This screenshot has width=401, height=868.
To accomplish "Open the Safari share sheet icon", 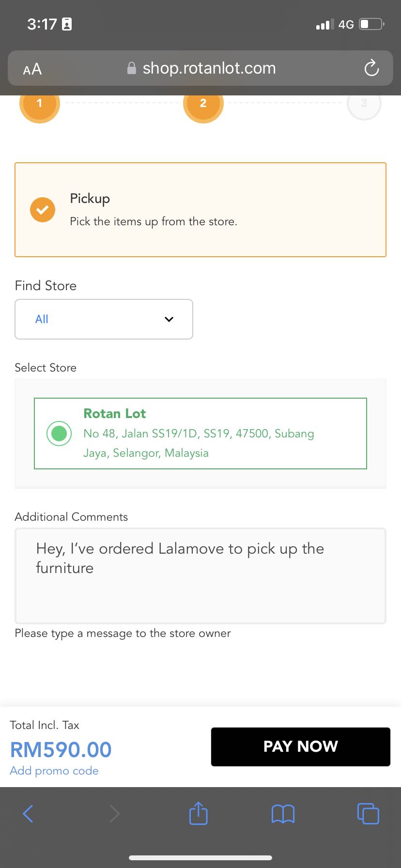I will (198, 813).
